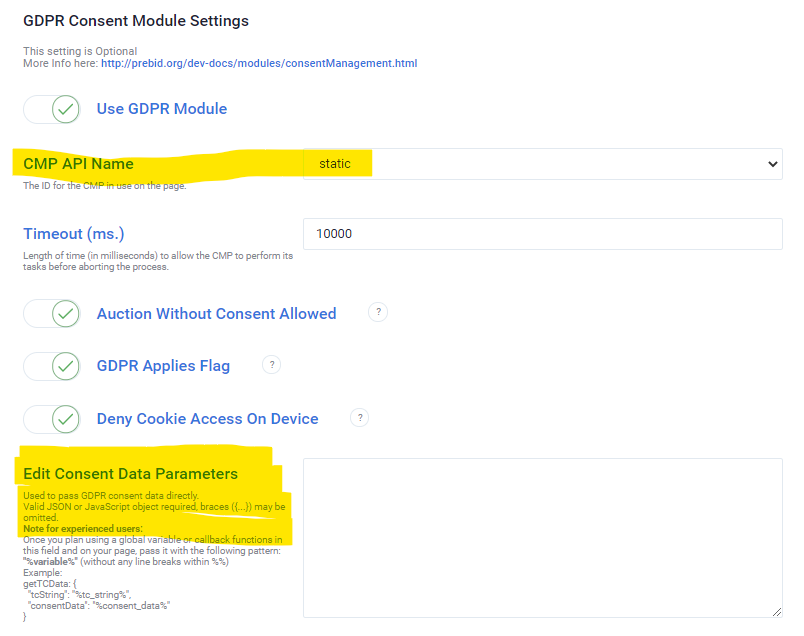Open the prebid.org consentManagement documentation link
The width and height of the screenshot is (804, 636).
[258, 63]
